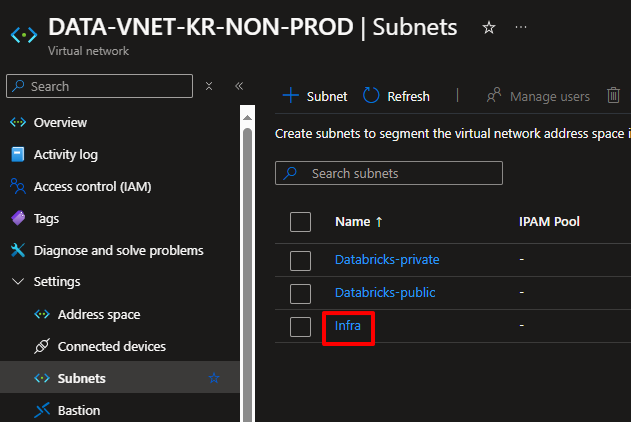Click the Address space icon

(x=42, y=314)
